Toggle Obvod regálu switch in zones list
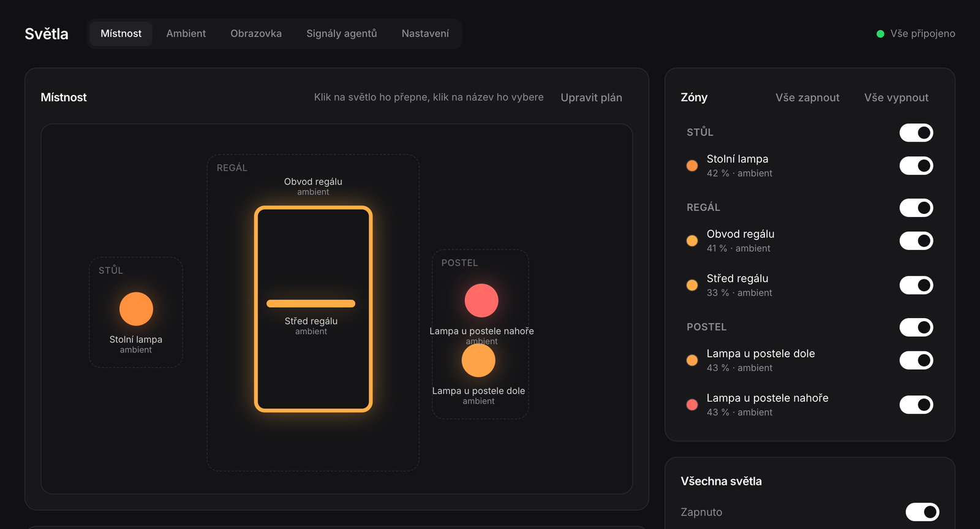This screenshot has width=980, height=529. point(916,241)
